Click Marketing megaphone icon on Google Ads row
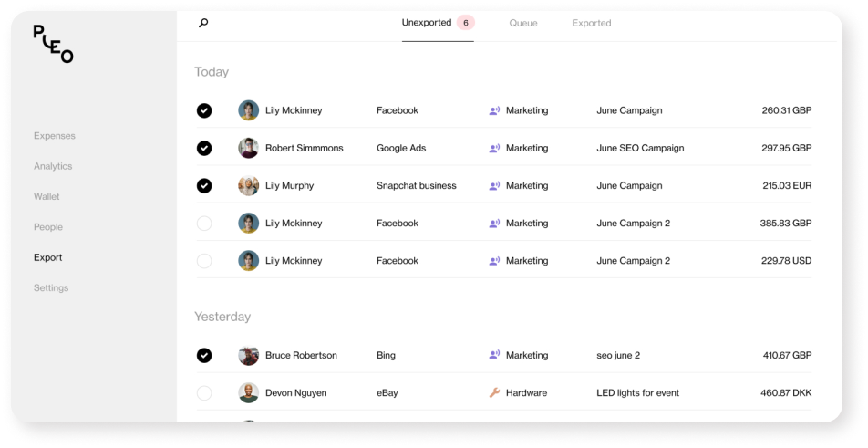Viewport: 868px width, 448px height. [x=494, y=148]
